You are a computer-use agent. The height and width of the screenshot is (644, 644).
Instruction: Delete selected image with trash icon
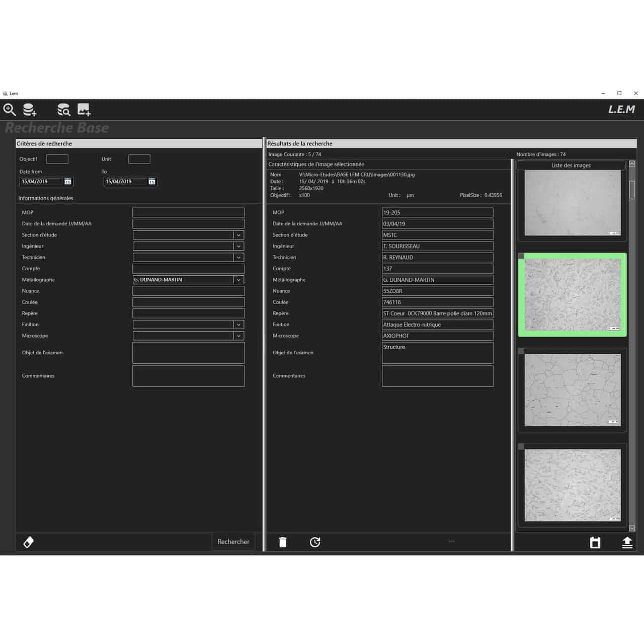[283, 542]
